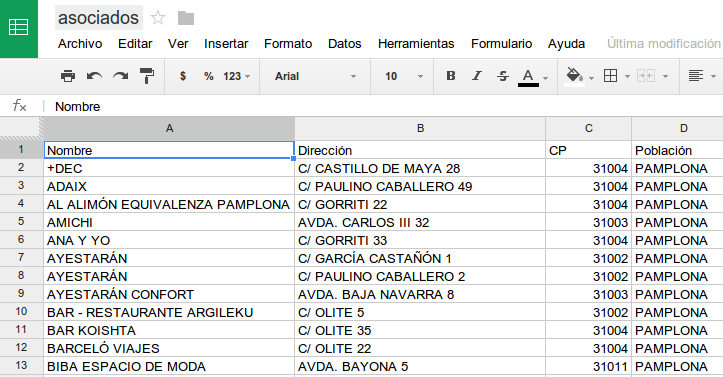
Task: Click the Última modificación link
Action: (x=664, y=44)
